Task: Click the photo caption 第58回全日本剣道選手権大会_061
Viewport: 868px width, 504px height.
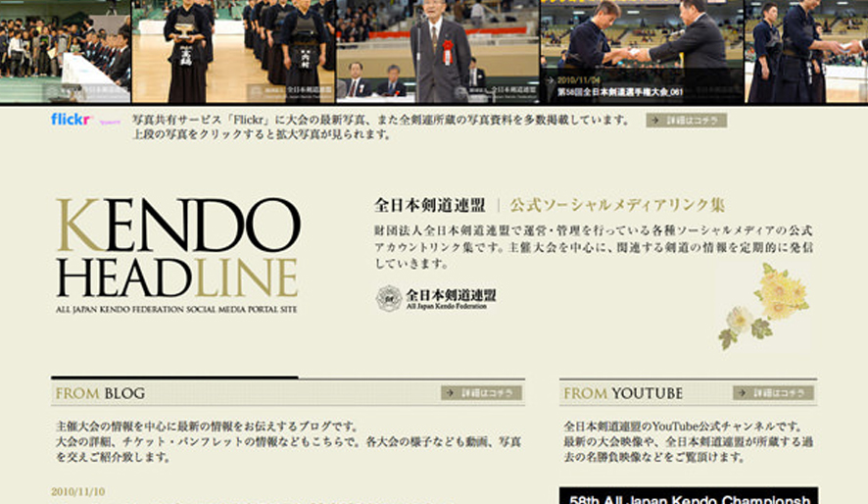Action: click(620, 92)
